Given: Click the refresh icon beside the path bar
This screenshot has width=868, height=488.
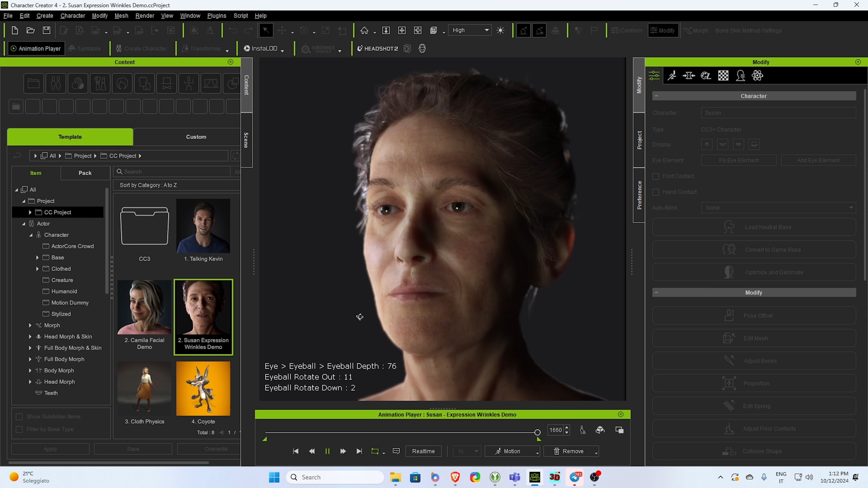Looking at the screenshot, I should point(236,156).
